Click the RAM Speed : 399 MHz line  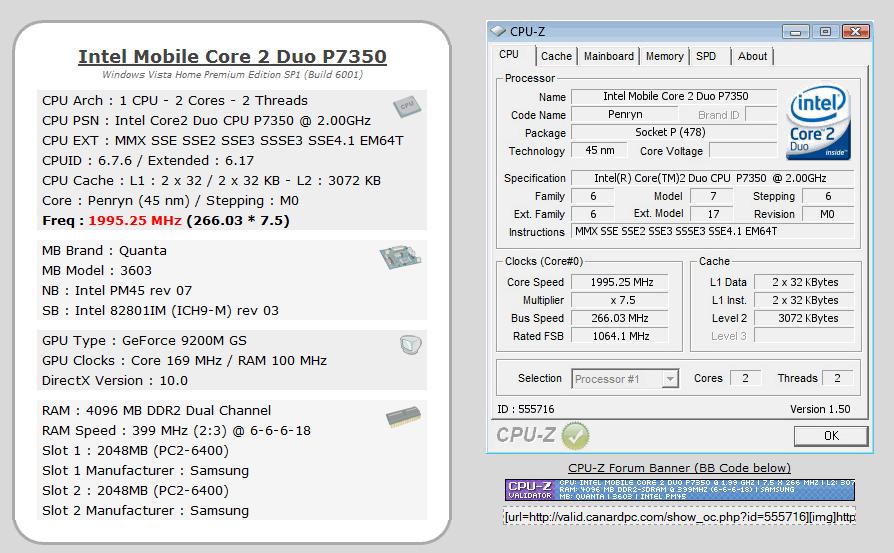(176, 431)
